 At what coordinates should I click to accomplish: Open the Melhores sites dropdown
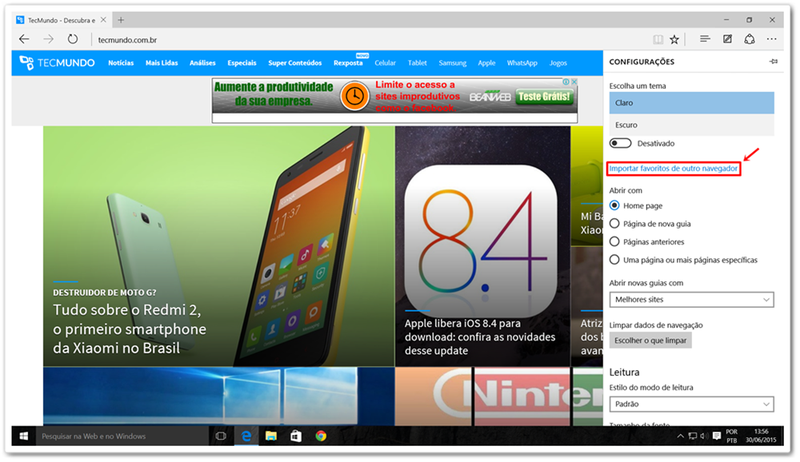[x=691, y=300]
